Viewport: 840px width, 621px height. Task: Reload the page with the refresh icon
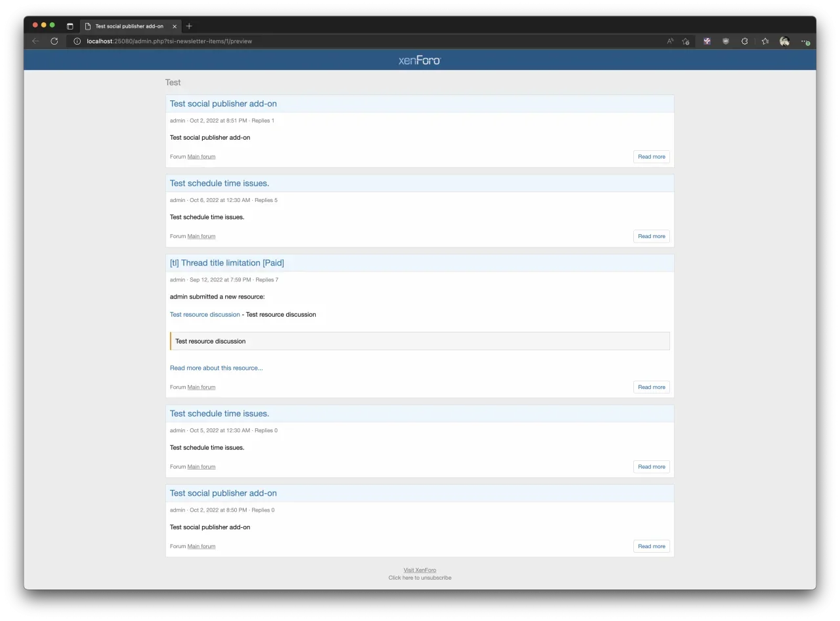[x=54, y=41]
